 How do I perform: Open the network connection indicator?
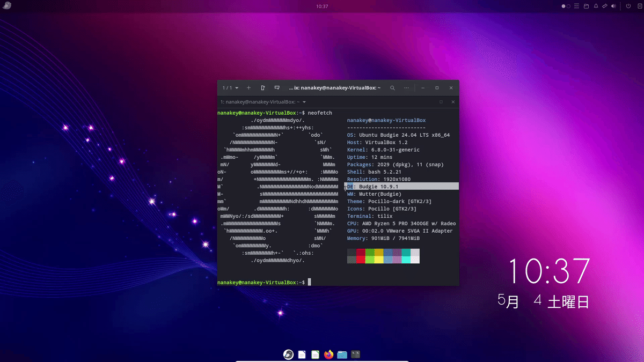coord(605,6)
